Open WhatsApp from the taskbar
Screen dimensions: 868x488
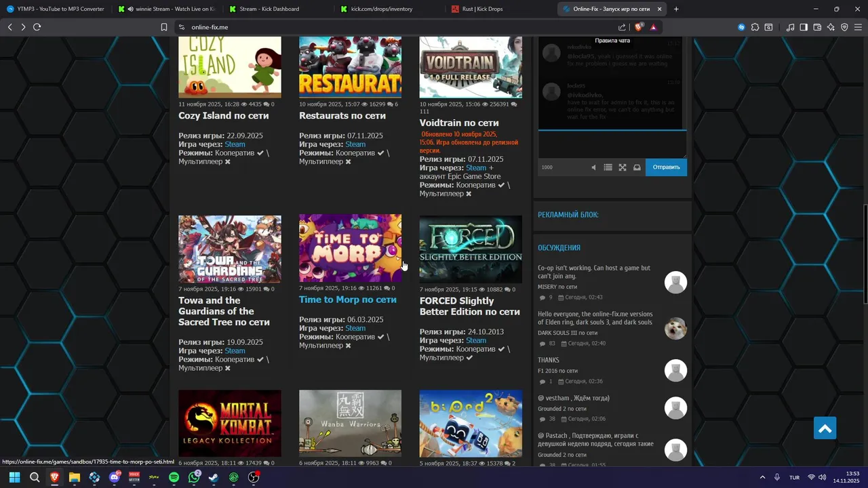click(194, 477)
